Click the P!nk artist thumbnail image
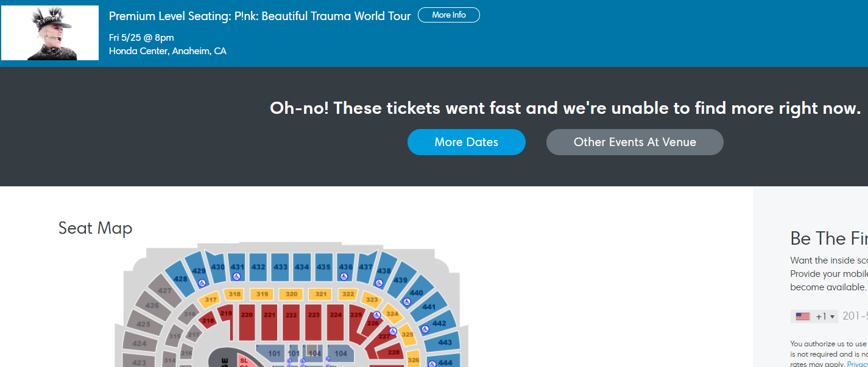868x367 pixels. (50, 33)
